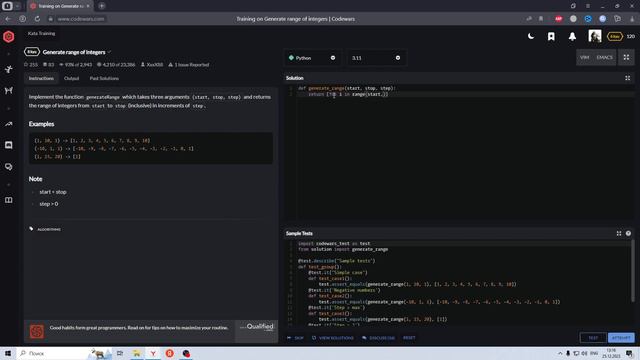Open the Kumite sidebar icon

[x=9, y=90]
